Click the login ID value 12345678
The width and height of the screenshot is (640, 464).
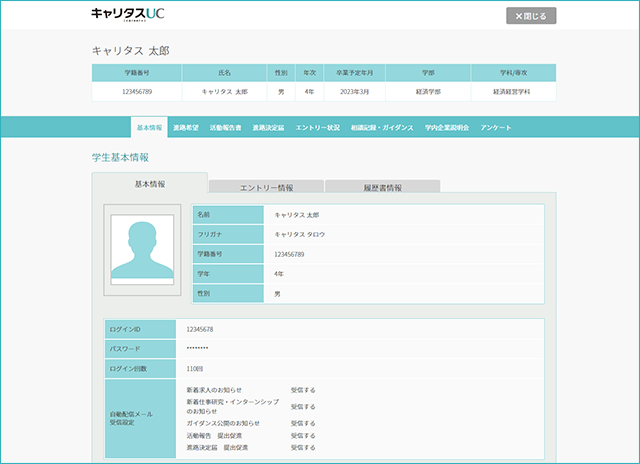click(x=200, y=329)
